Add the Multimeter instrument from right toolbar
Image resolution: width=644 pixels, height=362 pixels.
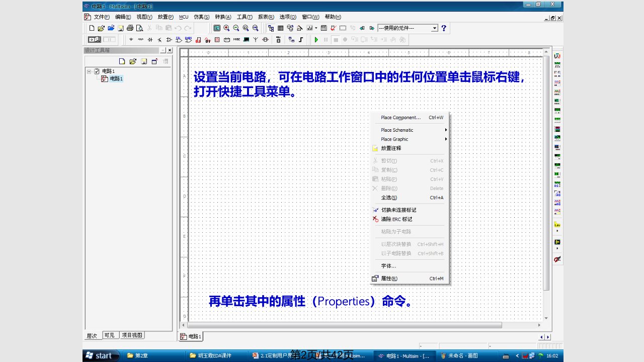[557, 56]
